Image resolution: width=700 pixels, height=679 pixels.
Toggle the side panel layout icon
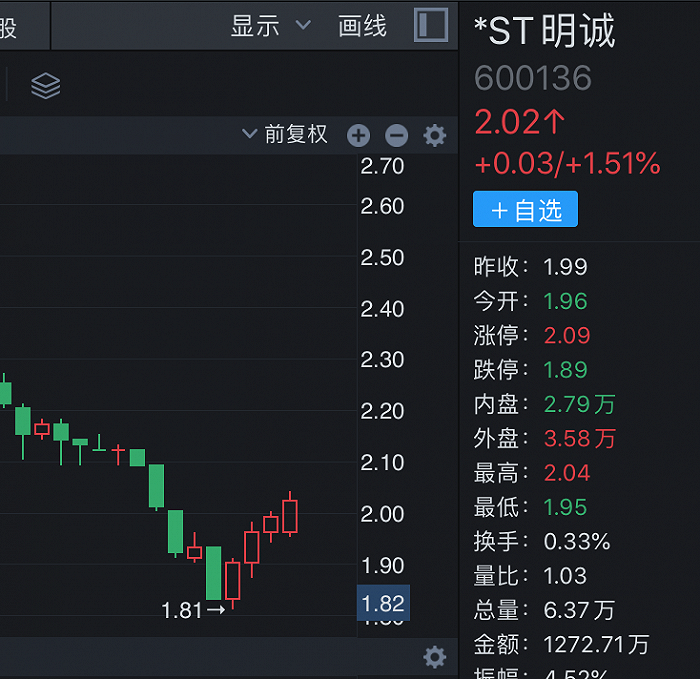[x=431, y=25]
